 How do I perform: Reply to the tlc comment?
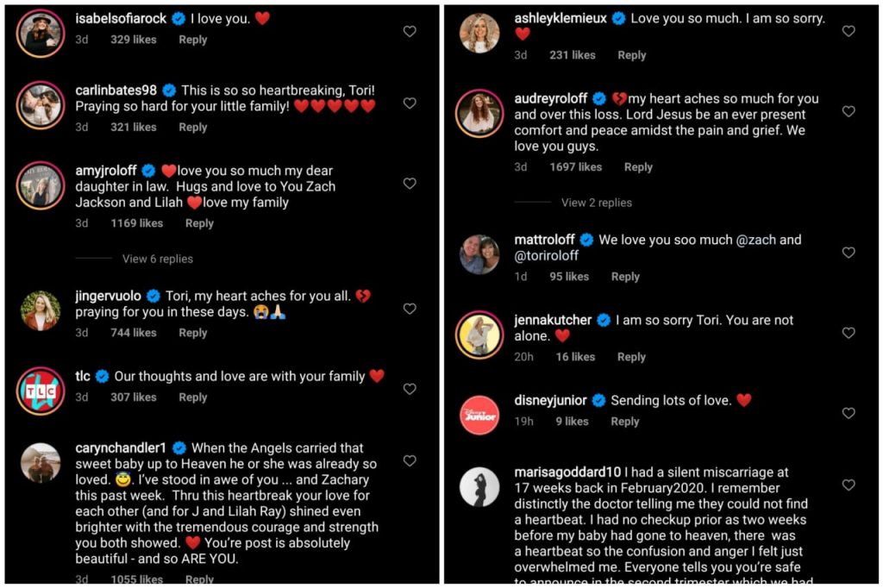pos(193,397)
